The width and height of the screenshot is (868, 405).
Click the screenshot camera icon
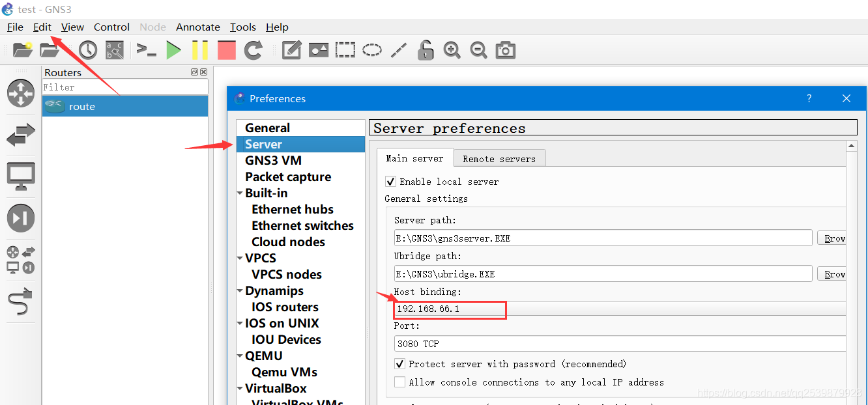[x=506, y=50]
